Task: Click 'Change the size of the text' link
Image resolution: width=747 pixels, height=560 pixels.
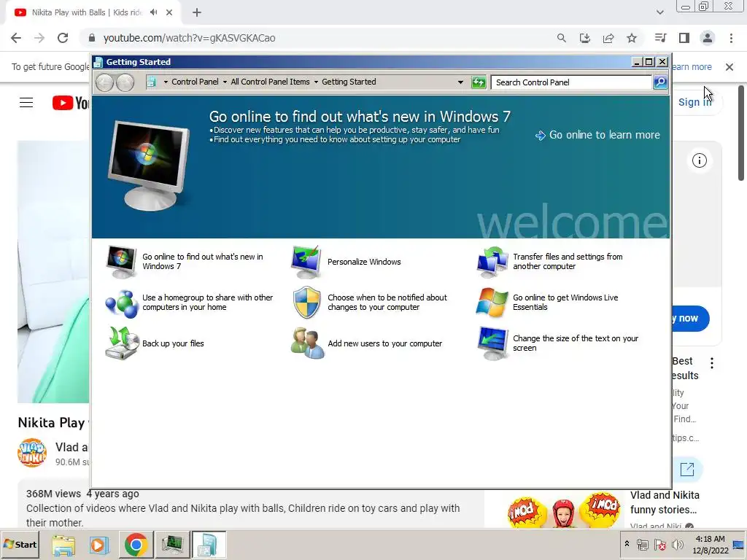Action: (576, 343)
